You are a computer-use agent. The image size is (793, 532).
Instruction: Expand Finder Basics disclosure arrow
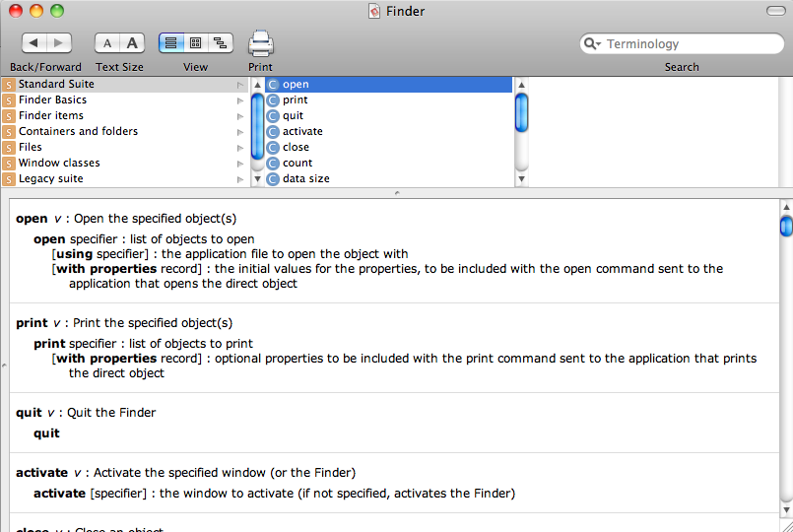(240, 100)
